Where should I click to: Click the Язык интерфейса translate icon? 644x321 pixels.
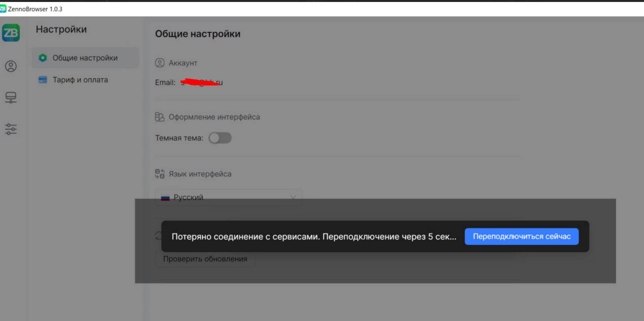click(x=160, y=174)
